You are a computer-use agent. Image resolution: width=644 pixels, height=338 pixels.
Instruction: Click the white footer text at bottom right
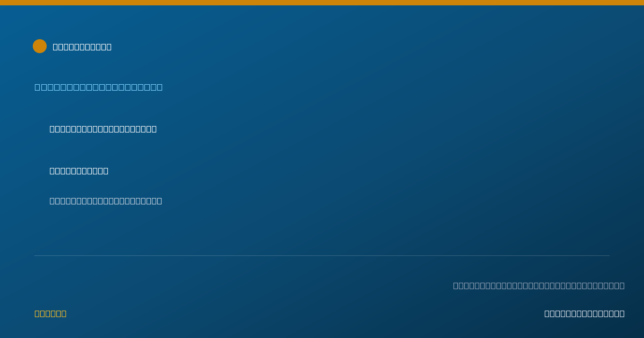pos(584,313)
